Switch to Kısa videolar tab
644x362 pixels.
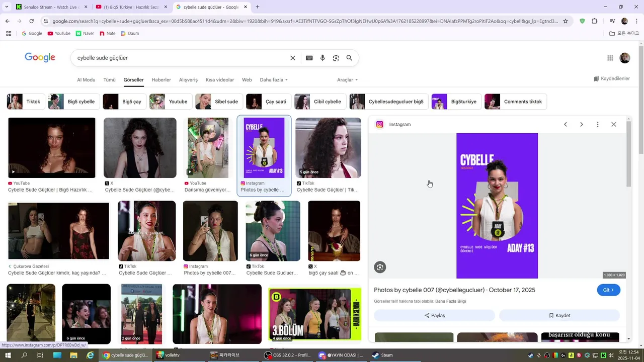220,80
